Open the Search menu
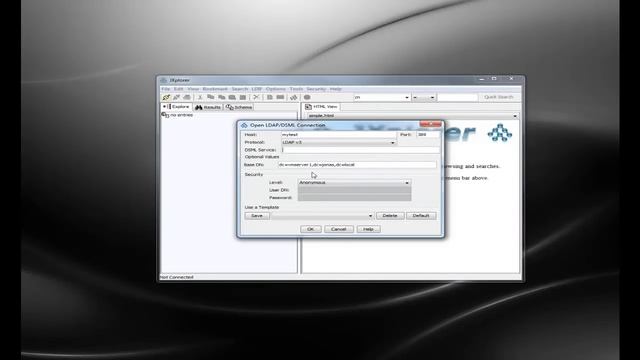The height and width of the screenshot is (360, 640). [x=240, y=89]
